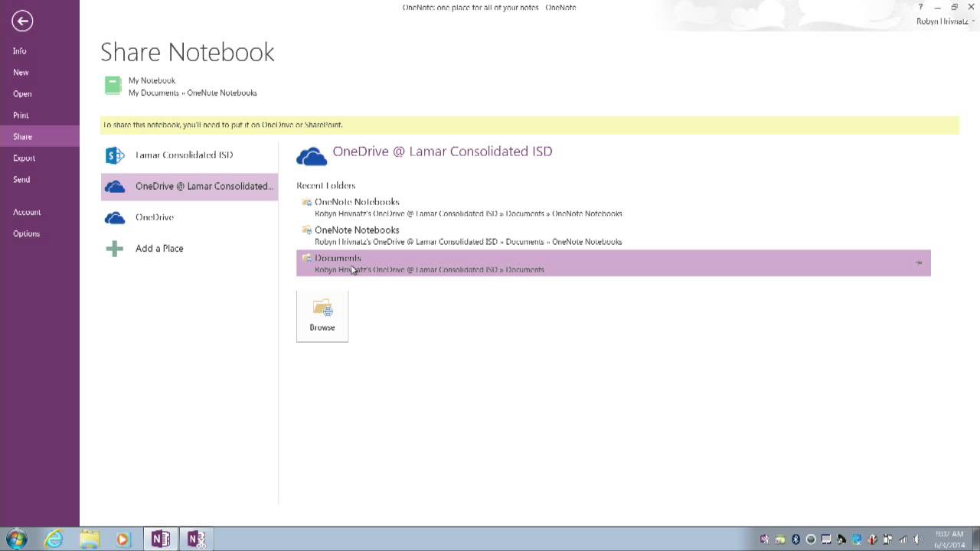Select Send in the sidebar

coord(21,180)
